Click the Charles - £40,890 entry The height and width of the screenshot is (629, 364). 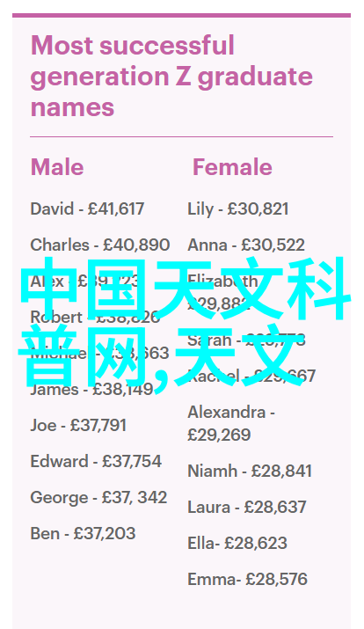pyautogui.click(x=100, y=245)
